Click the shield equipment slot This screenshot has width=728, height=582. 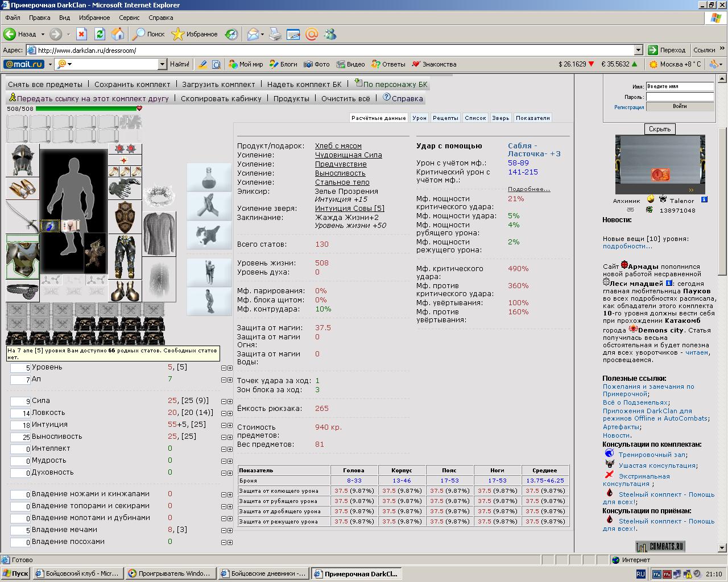click(125, 217)
